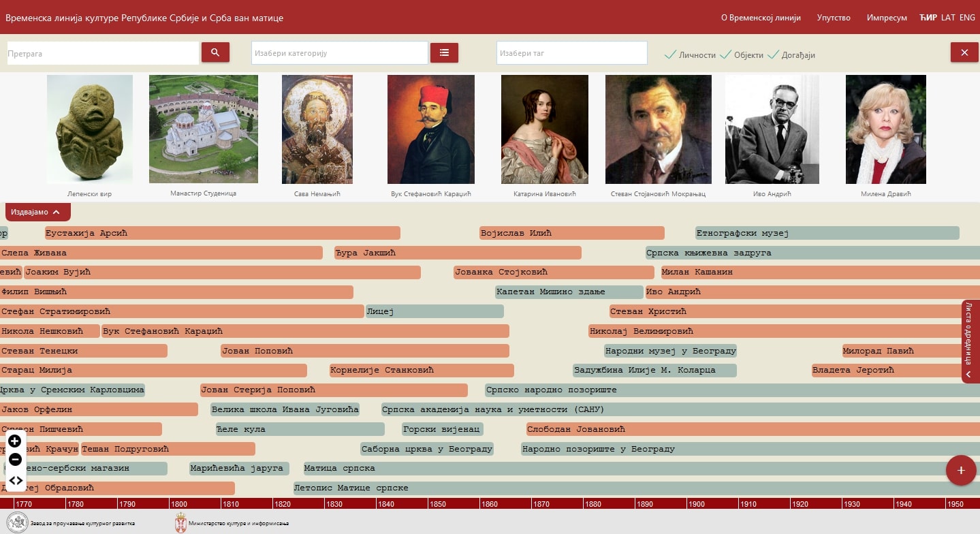The height and width of the screenshot is (534, 980).
Task: Zoom out the timeline with minus icon
Action: (x=15, y=460)
